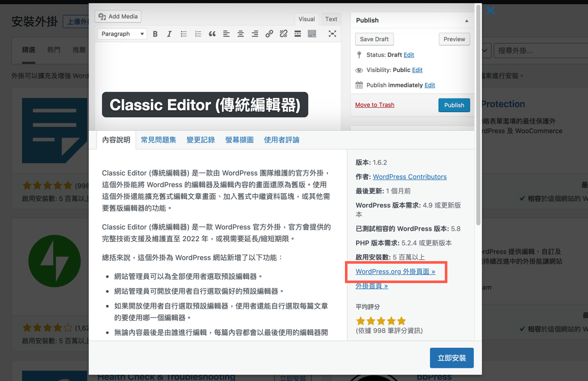588x381 pixels.
Task: Click the 最後更新: 1 個月前 text
Action: tap(383, 191)
